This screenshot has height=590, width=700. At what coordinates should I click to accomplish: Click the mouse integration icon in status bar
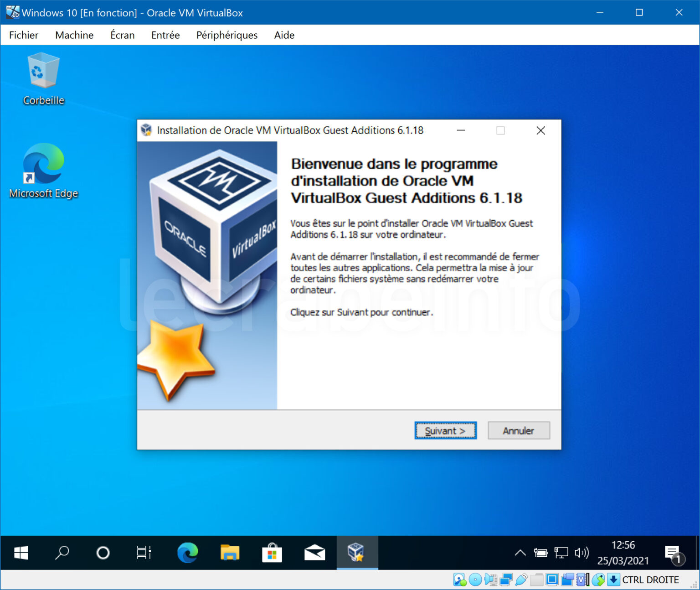click(598, 580)
